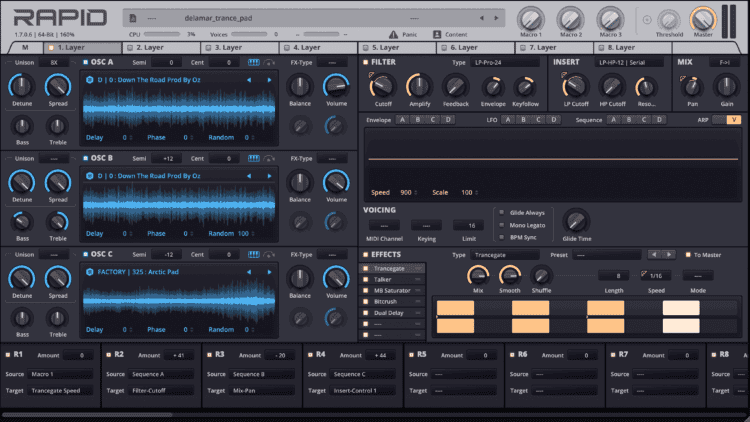Open Effects Type dropdown Trancegate
The height and width of the screenshot is (422, 750).
tap(505, 255)
